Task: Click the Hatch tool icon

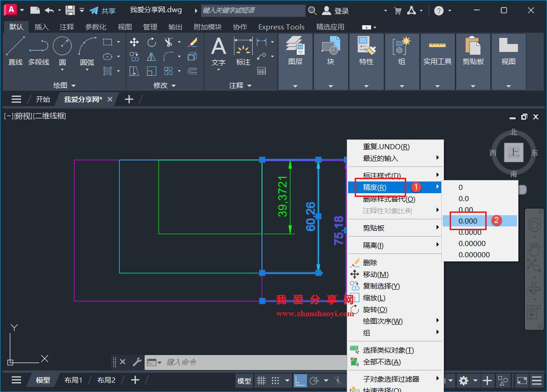Action: tap(108, 71)
